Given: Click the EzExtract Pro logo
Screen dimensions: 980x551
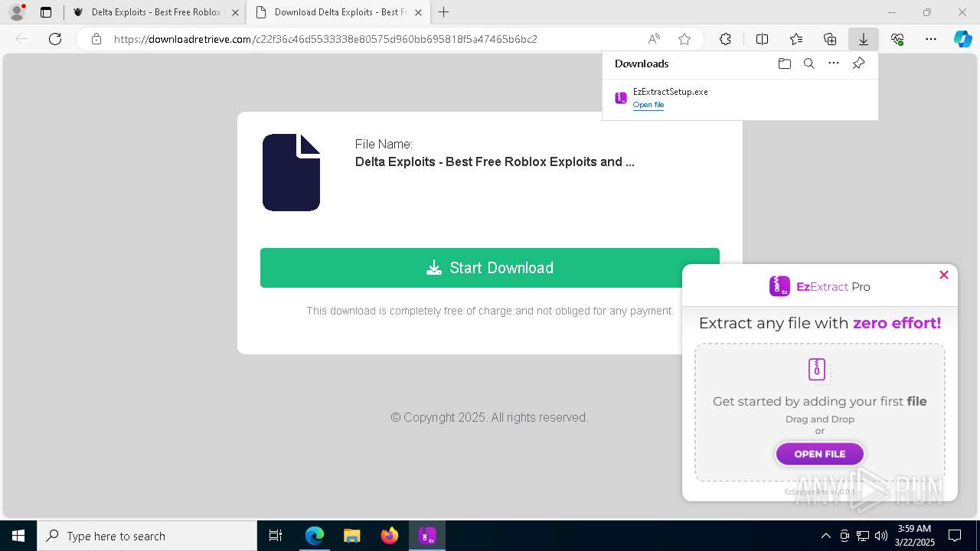Looking at the screenshot, I should [819, 286].
